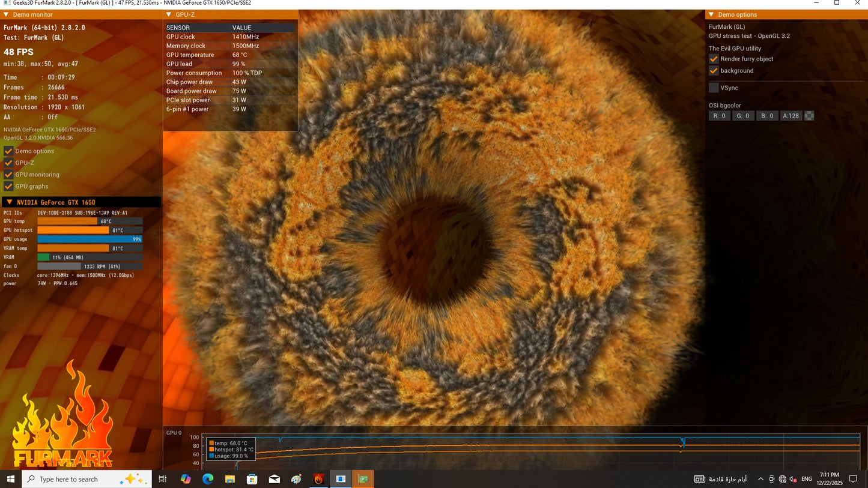Screen dimensions: 868x488
Task: Click the GPU 0 graph plot area
Action: 530,451
